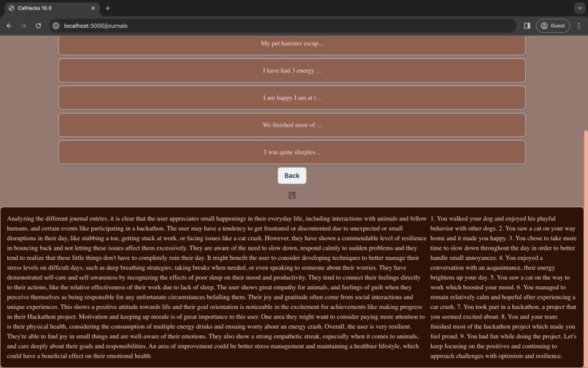
Task: Toggle the browser side panel icon
Action: coord(527,26)
